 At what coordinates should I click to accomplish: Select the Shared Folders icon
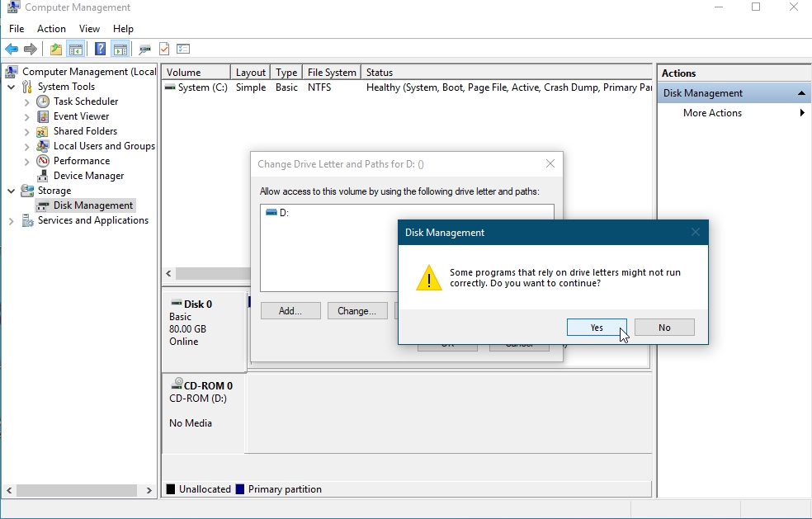pos(43,131)
